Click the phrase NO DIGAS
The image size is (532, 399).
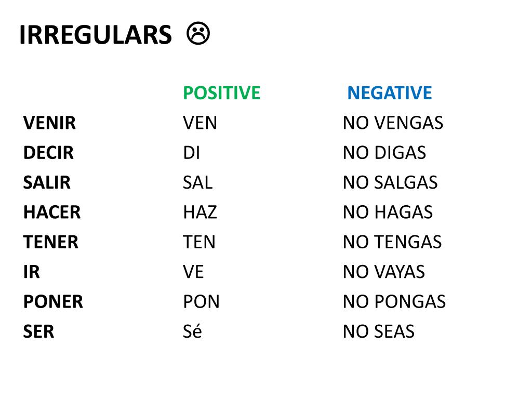click(x=384, y=153)
